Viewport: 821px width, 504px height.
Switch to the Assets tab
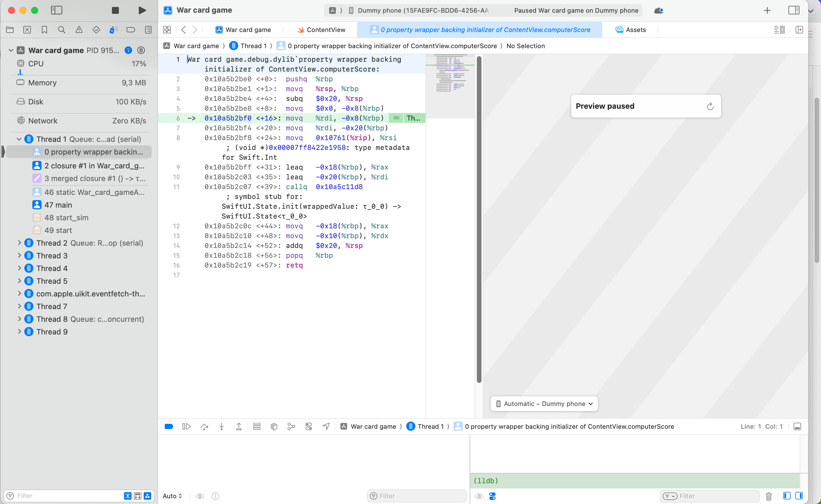[630, 30]
